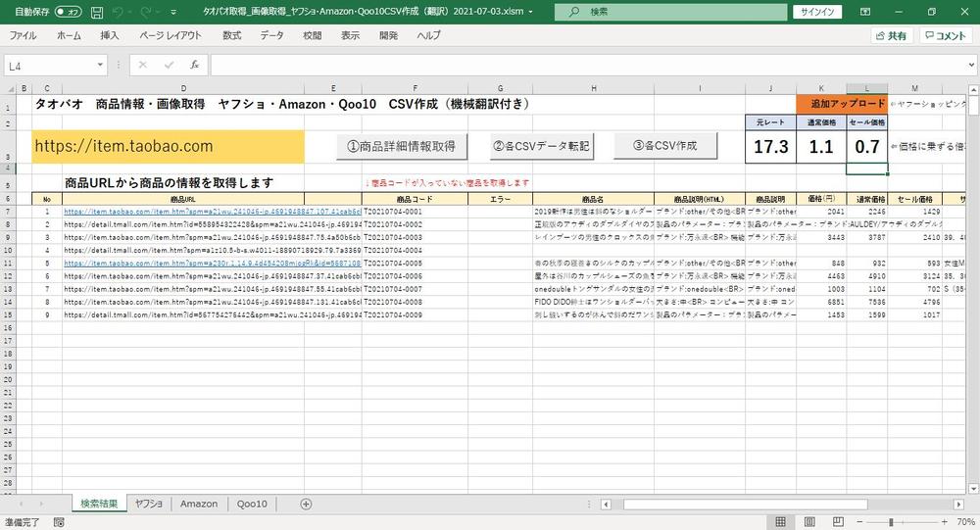Screen dimensions: 980x530
Task: Select the 1.1 regular price multiplier cell
Action: pyautogui.click(x=821, y=147)
